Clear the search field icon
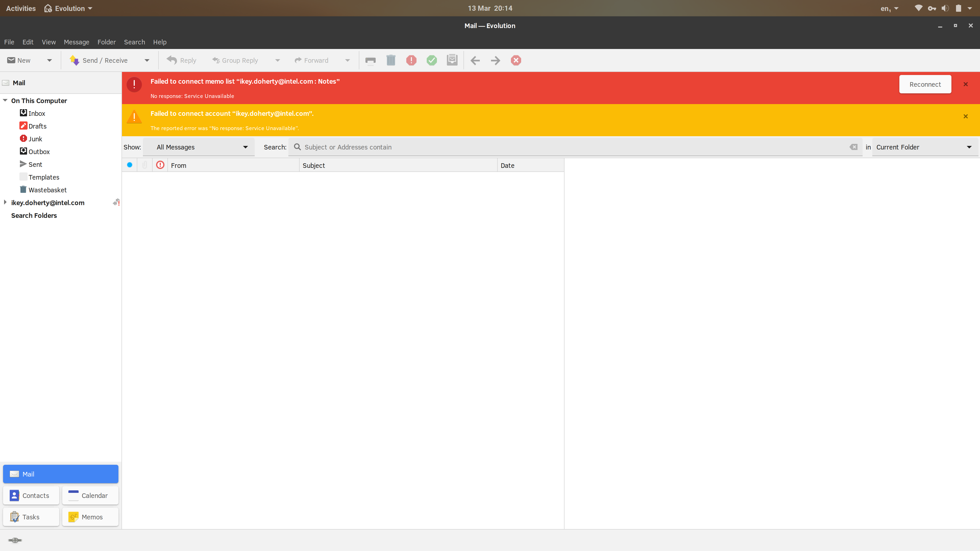The width and height of the screenshot is (980, 551). [853, 147]
